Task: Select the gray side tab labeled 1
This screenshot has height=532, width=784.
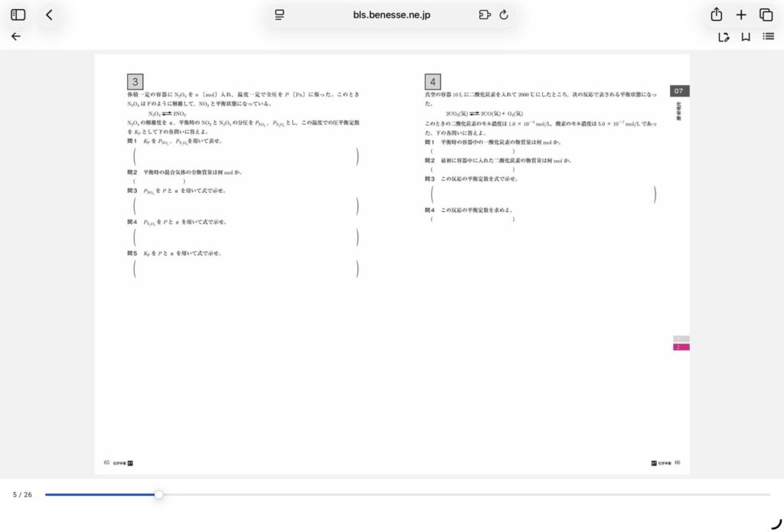Action: (681, 338)
